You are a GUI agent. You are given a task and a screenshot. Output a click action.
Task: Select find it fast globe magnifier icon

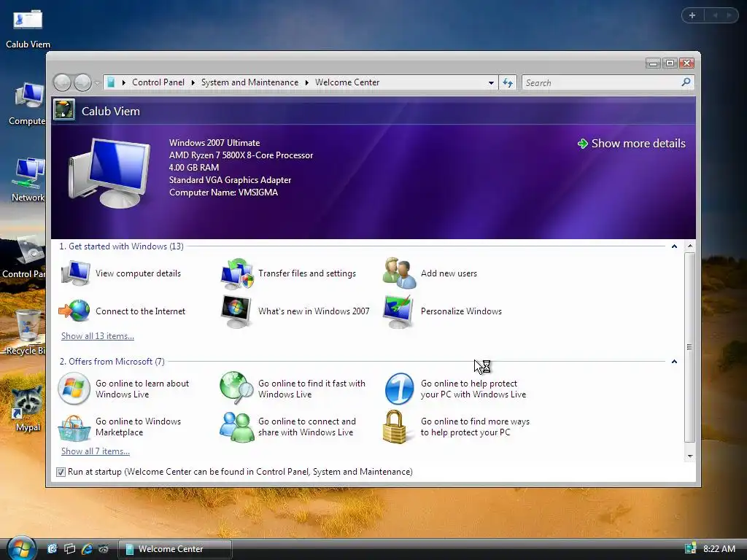click(236, 388)
